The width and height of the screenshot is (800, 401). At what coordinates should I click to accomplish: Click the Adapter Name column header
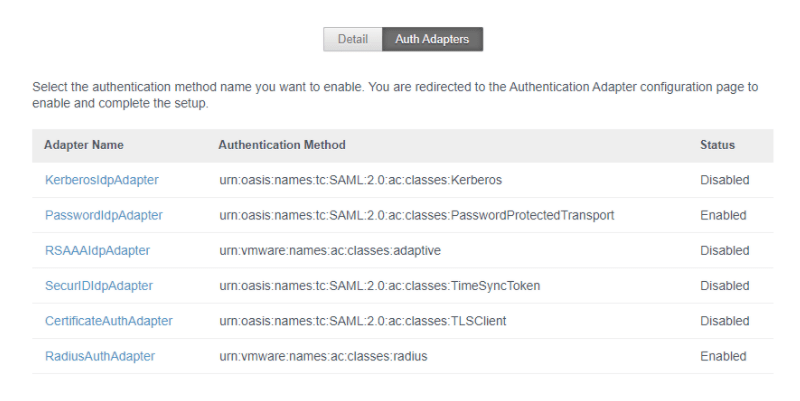pyautogui.click(x=84, y=145)
